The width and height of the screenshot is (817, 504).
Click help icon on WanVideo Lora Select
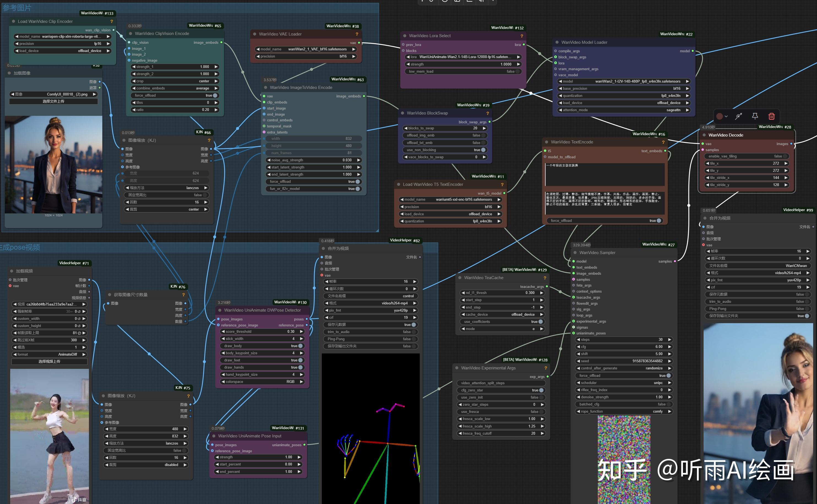522,36
